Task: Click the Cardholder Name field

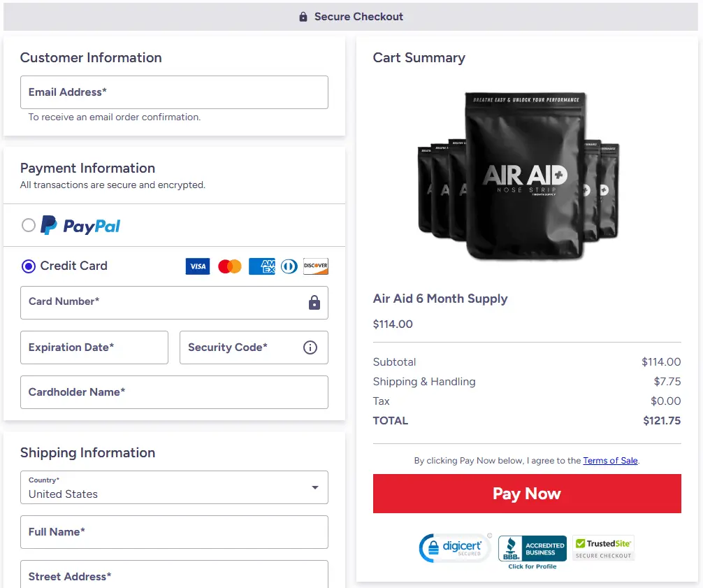Action: pyautogui.click(x=174, y=392)
